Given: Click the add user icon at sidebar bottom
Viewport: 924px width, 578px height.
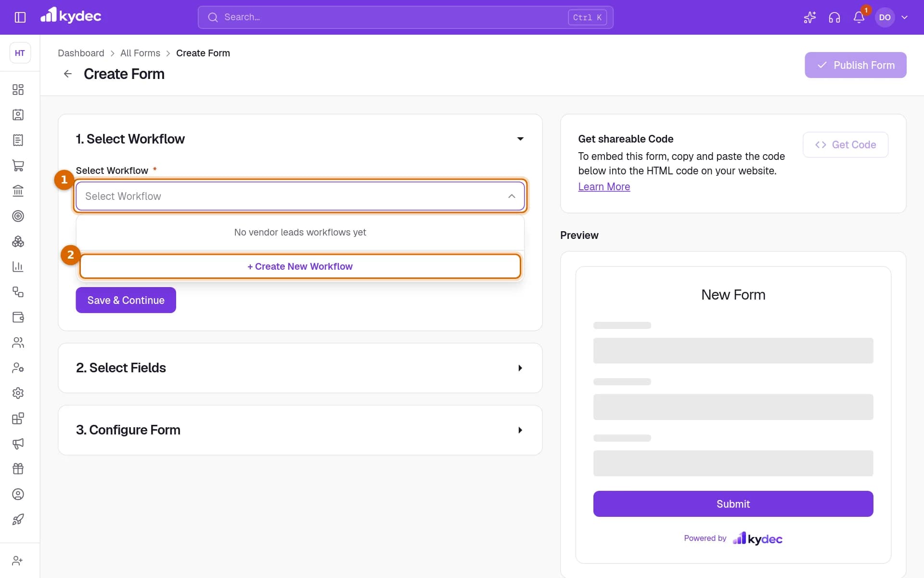Looking at the screenshot, I should tap(18, 561).
